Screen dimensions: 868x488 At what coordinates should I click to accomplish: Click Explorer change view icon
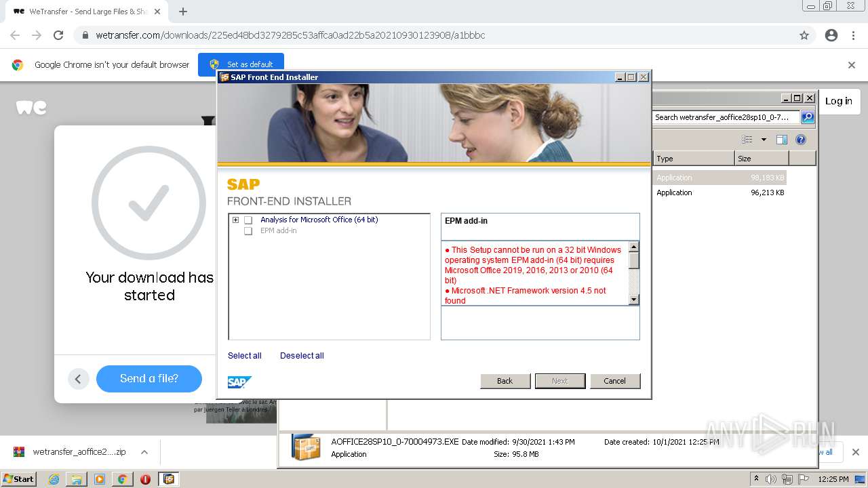coord(747,140)
